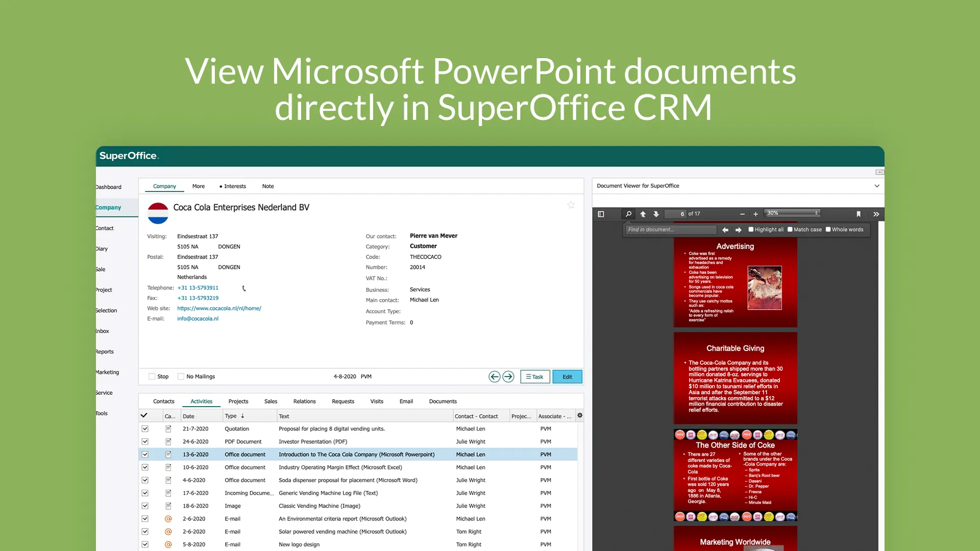Zoom out with the minus icon

(x=742, y=214)
